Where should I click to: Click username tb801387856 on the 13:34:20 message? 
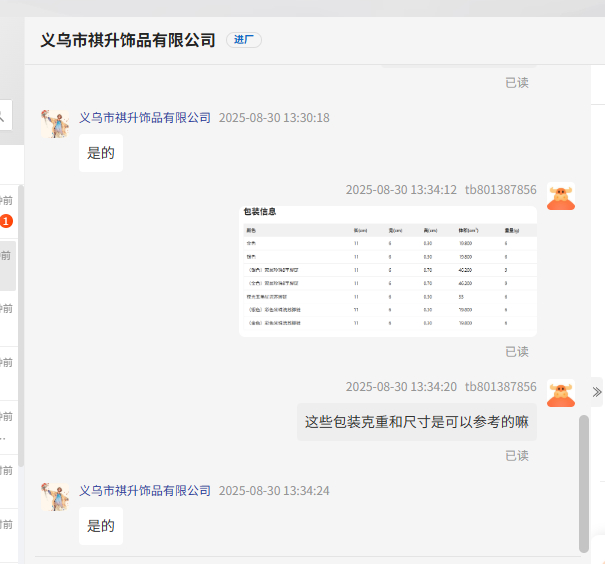coord(500,387)
